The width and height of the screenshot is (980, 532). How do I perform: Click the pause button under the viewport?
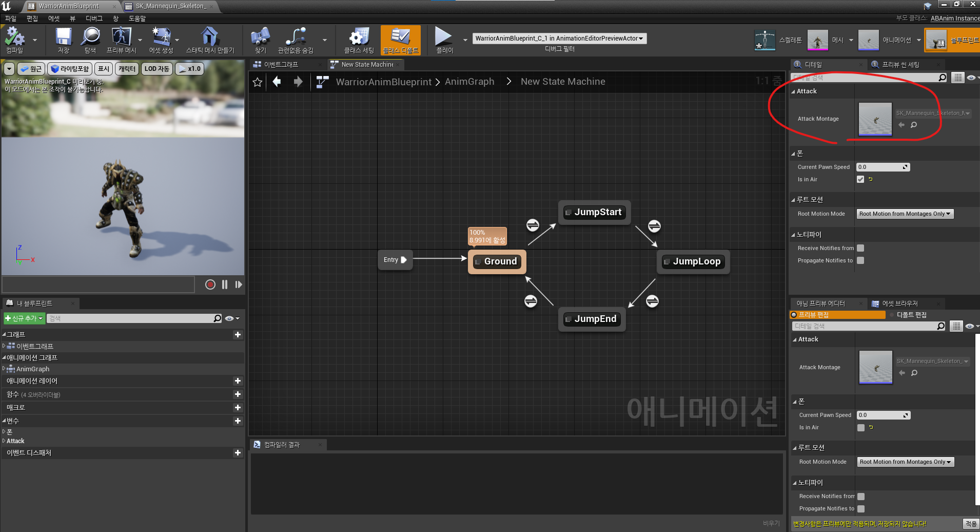[x=225, y=284]
